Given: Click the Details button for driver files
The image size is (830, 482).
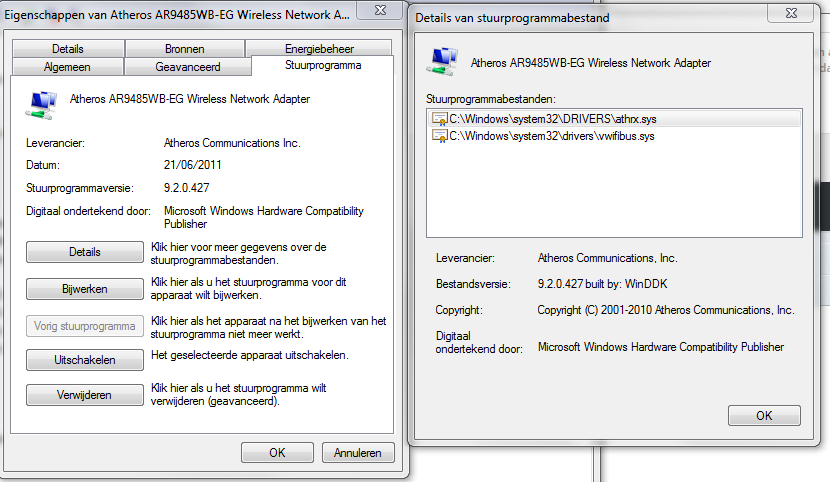Looking at the screenshot, I should click(x=85, y=252).
